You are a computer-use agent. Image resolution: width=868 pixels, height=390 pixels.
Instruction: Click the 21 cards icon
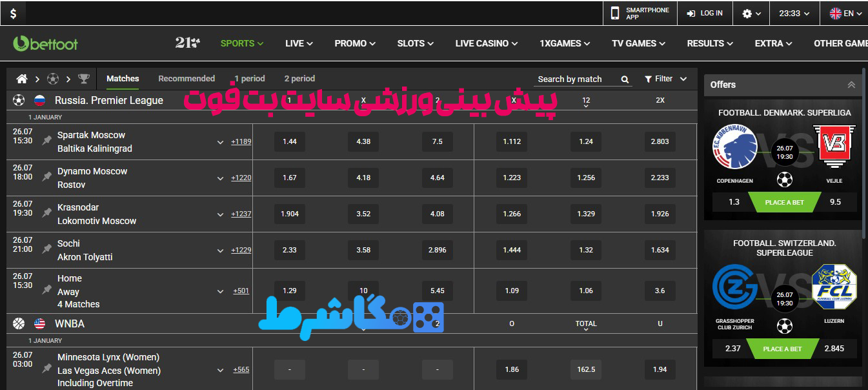(187, 43)
